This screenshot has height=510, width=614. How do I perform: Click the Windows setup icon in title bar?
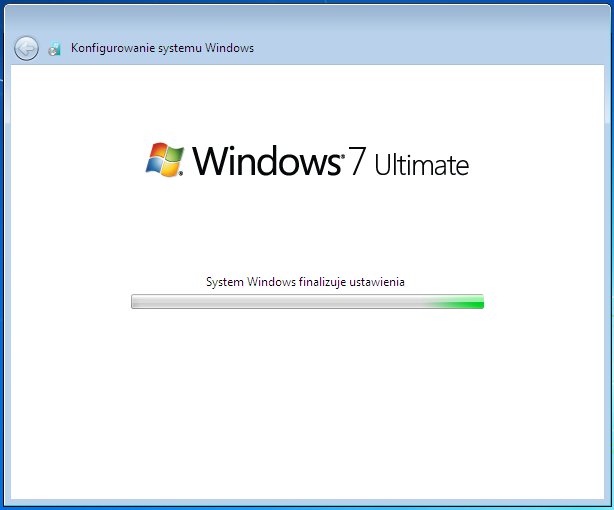54,49
